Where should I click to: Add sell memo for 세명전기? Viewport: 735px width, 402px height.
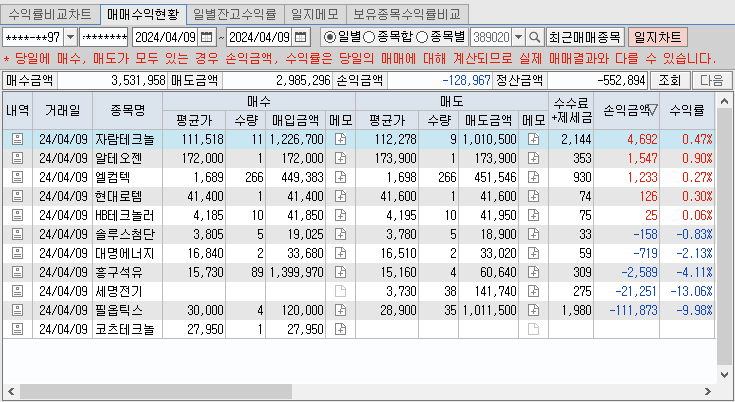533,291
